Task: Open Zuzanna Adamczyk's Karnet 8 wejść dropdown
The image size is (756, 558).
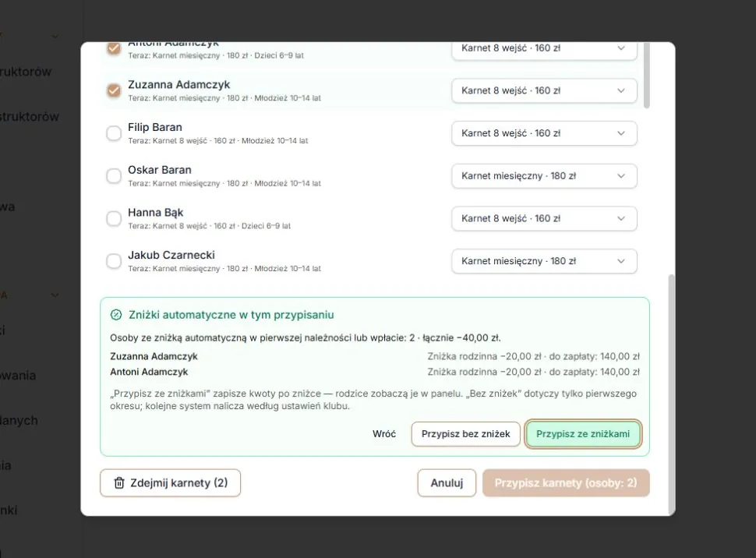Action: [544, 90]
